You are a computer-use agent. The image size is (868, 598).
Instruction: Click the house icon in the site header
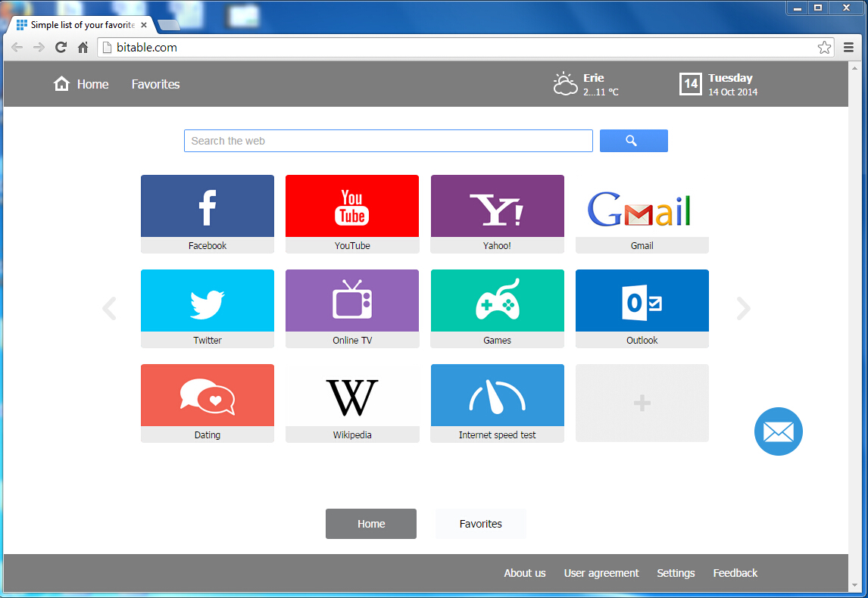click(x=61, y=83)
